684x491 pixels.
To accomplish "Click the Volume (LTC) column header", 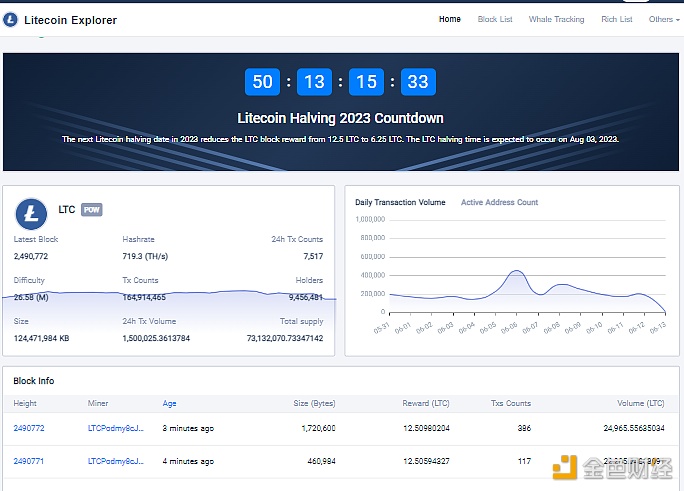I will 640,403.
